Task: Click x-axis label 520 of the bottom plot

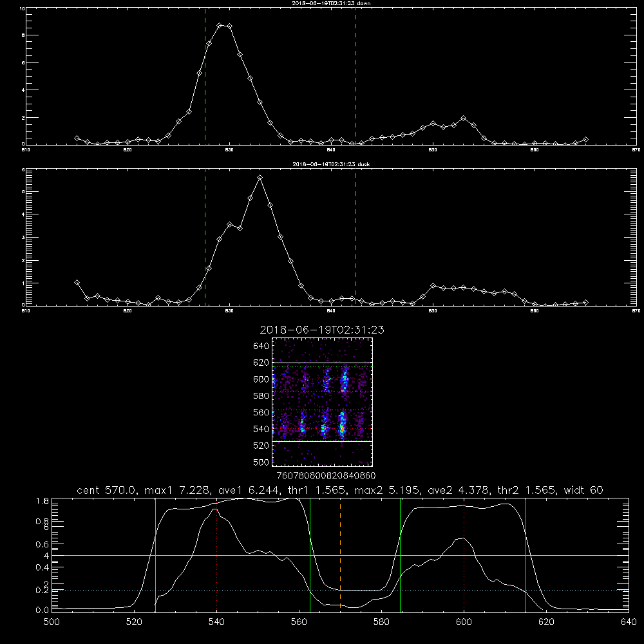Action: click(x=135, y=622)
